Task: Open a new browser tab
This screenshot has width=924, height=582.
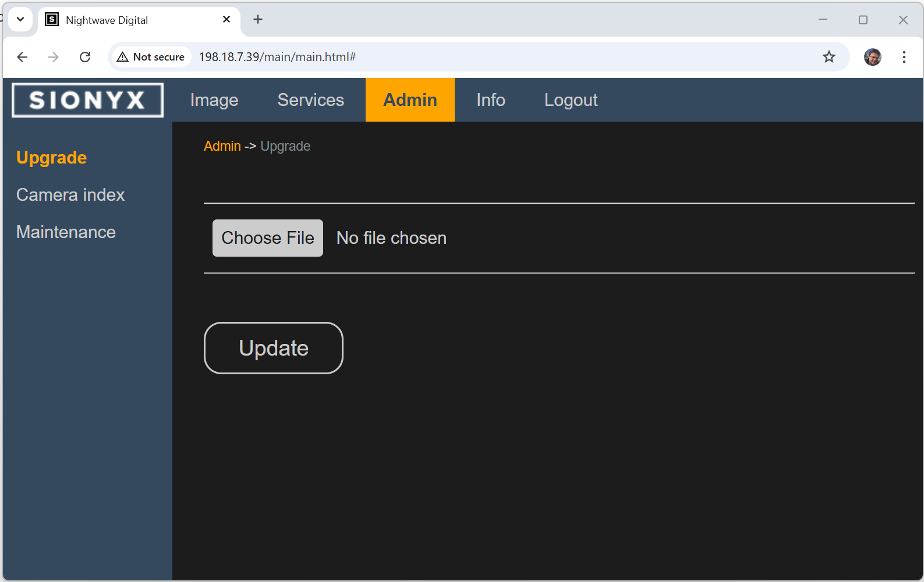Action: pos(258,20)
